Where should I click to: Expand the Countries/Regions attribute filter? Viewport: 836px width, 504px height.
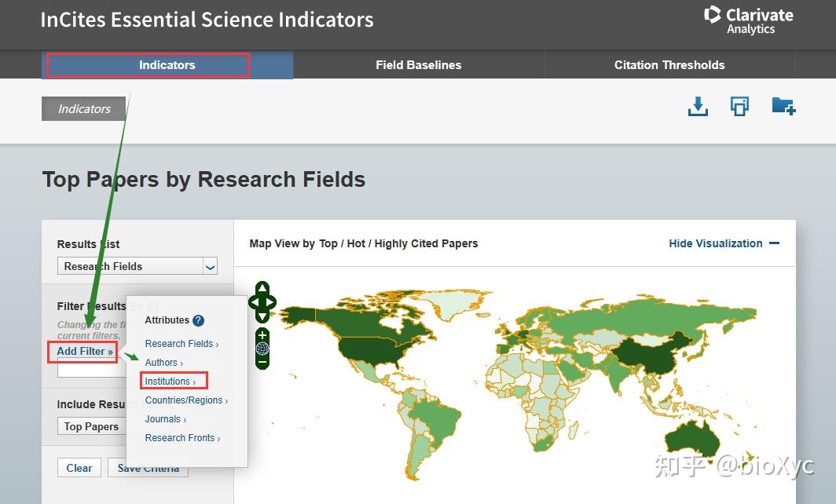pos(186,400)
